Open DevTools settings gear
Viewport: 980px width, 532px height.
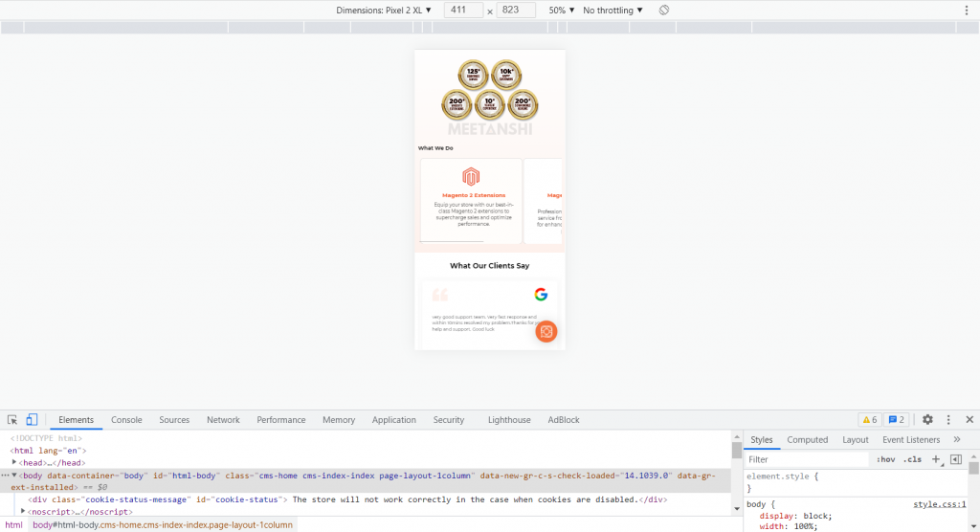(927, 420)
